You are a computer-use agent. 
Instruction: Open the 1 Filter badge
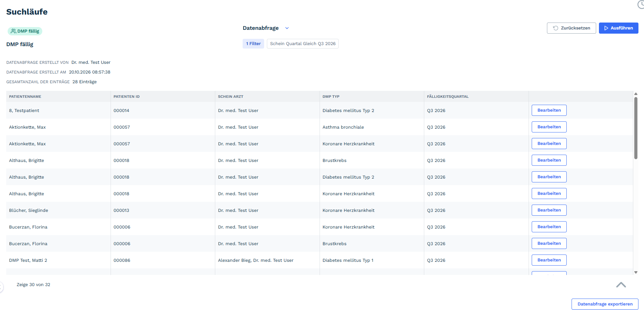coord(253,44)
